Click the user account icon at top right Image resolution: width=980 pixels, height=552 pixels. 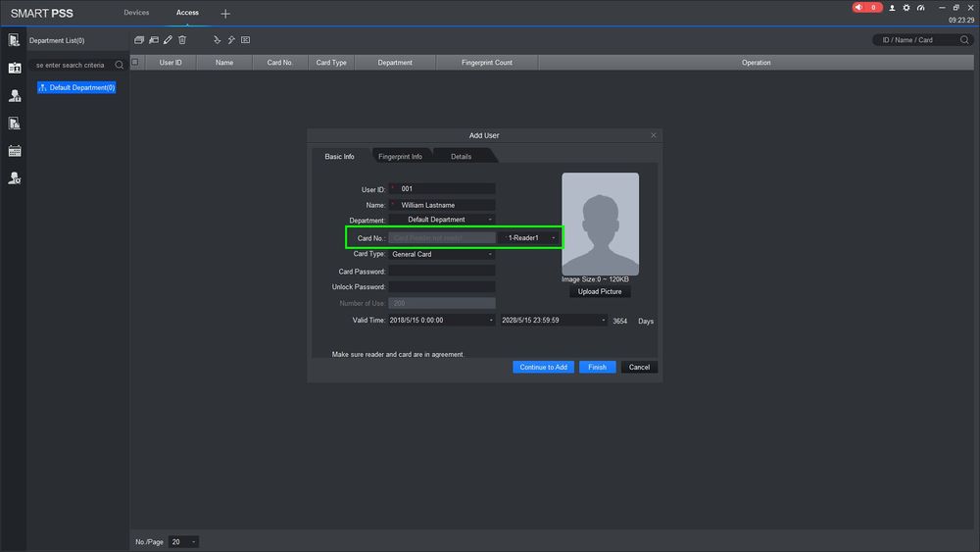click(x=892, y=8)
